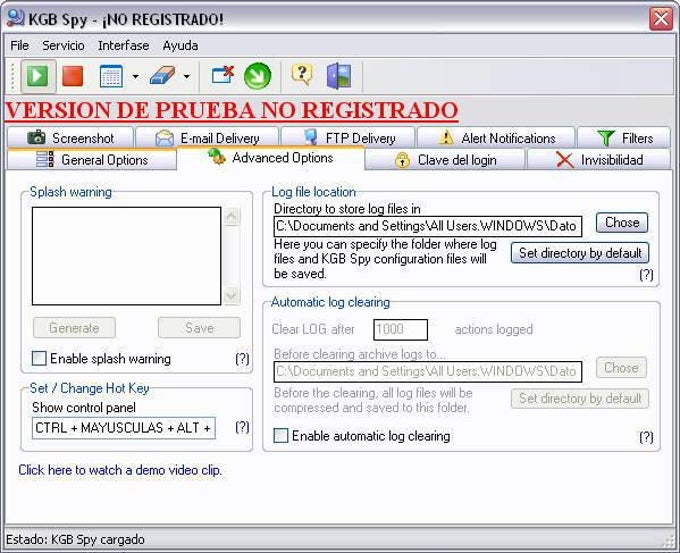Click splash text area scroll down arrow

click(x=232, y=296)
